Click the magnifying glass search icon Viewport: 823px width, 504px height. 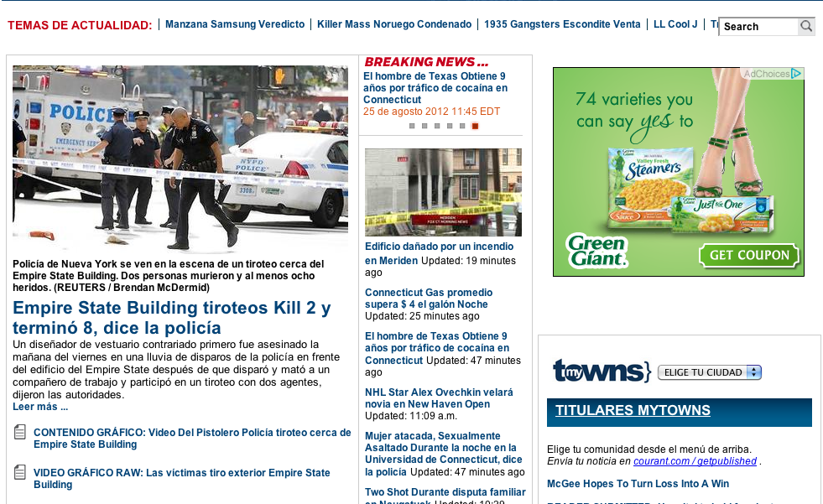click(806, 27)
